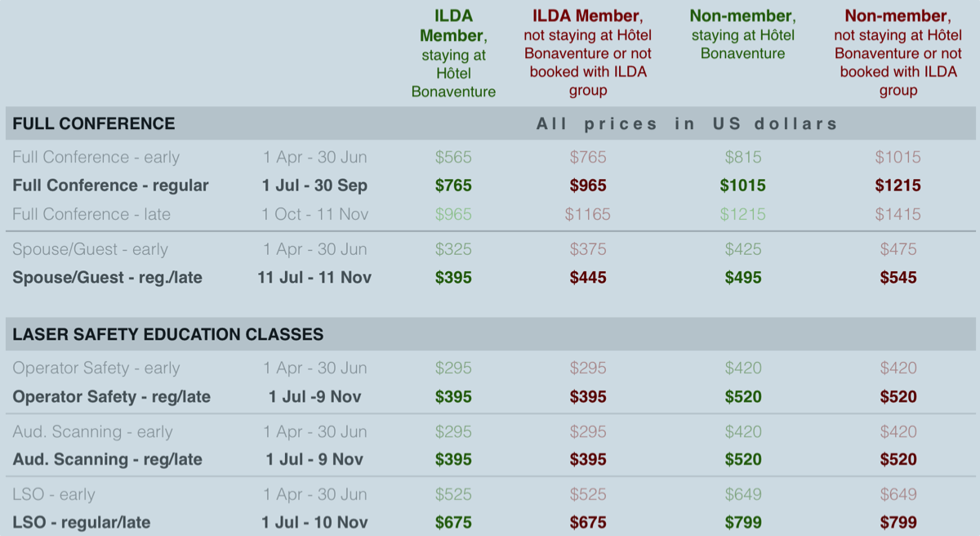The height and width of the screenshot is (536, 980).
Task: Click the LASER SAFETY EDUCATION CLASSES header
Action: (168, 334)
